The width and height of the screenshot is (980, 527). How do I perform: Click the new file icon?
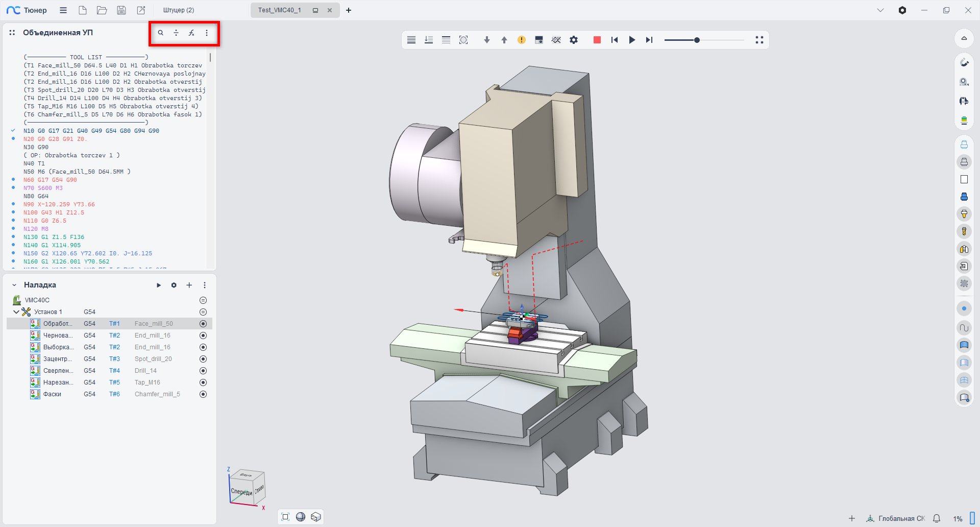pos(83,10)
